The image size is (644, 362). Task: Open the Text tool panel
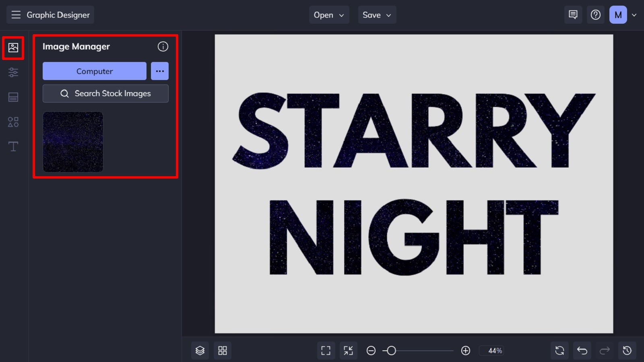coord(13,146)
